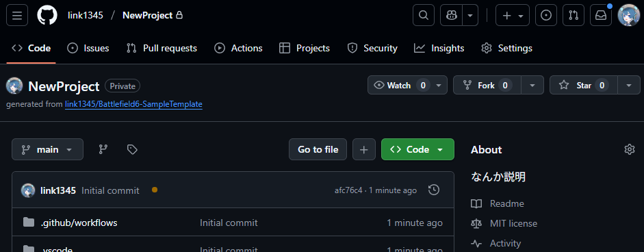Open the .github/workflows folder
This screenshot has width=644, height=252.
[x=79, y=223]
